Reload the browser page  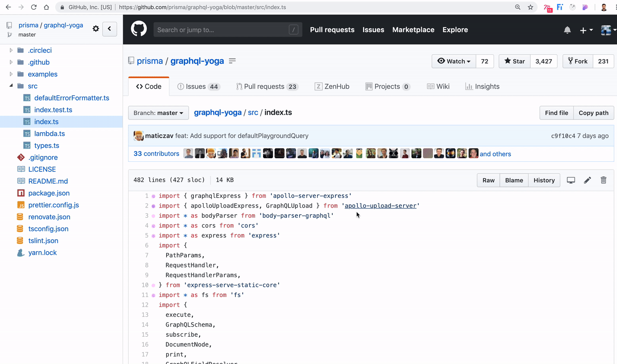[x=34, y=7]
